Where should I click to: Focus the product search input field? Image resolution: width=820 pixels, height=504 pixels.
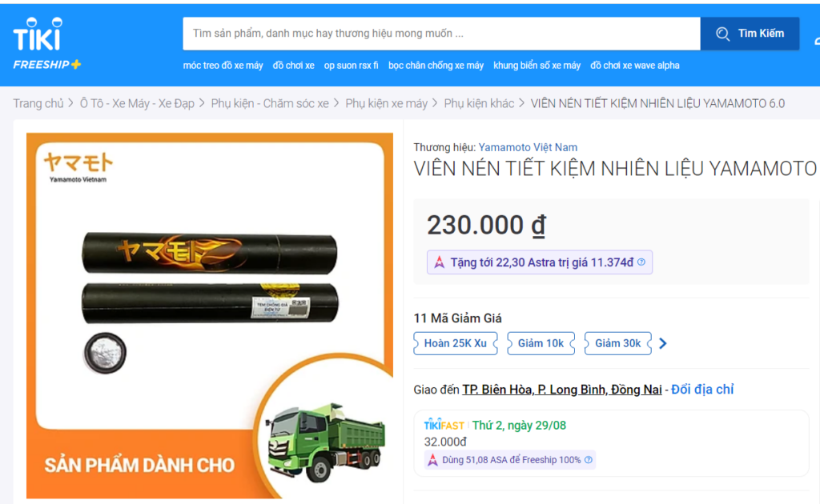(x=441, y=34)
